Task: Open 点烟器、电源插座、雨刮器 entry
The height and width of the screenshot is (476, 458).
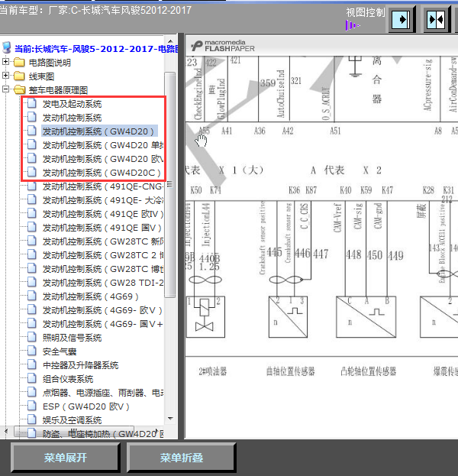Action: click(103, 393)
